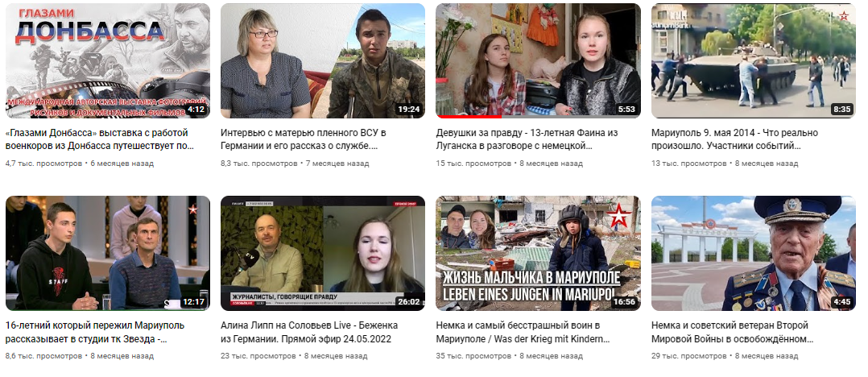Open the «Глазами Донбасса» exhibition video thumbnail
The image size is (868, 377).
[107, 61]
